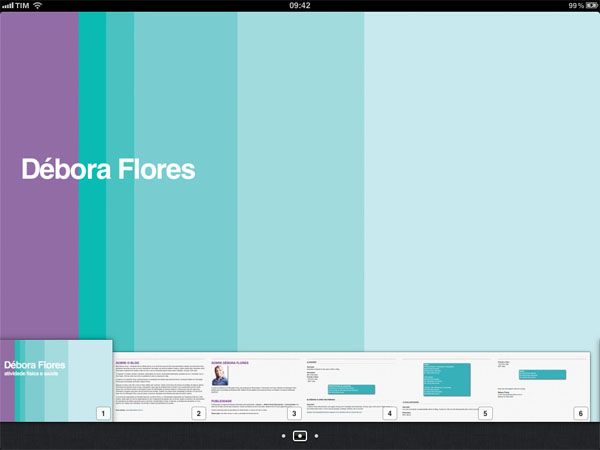Screen dimensions: 600x450
Task: Tap the number 3 page badge
Action: 294,413
